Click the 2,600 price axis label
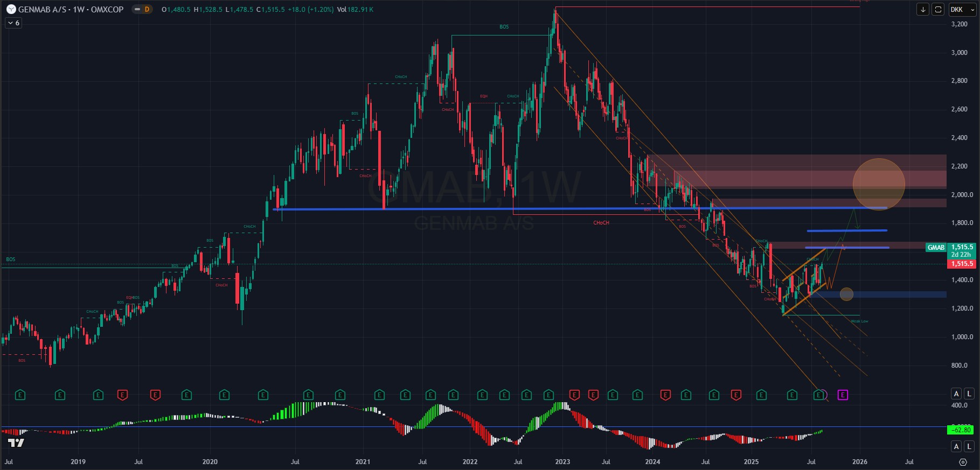This screenshot has width=980, height=470. click(x=959, y=109)
